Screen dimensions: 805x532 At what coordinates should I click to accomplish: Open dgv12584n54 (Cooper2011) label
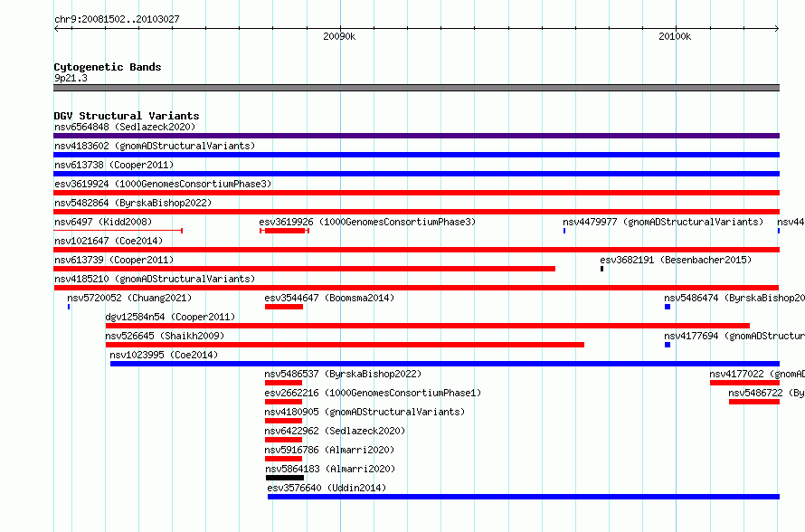point(170,317)
